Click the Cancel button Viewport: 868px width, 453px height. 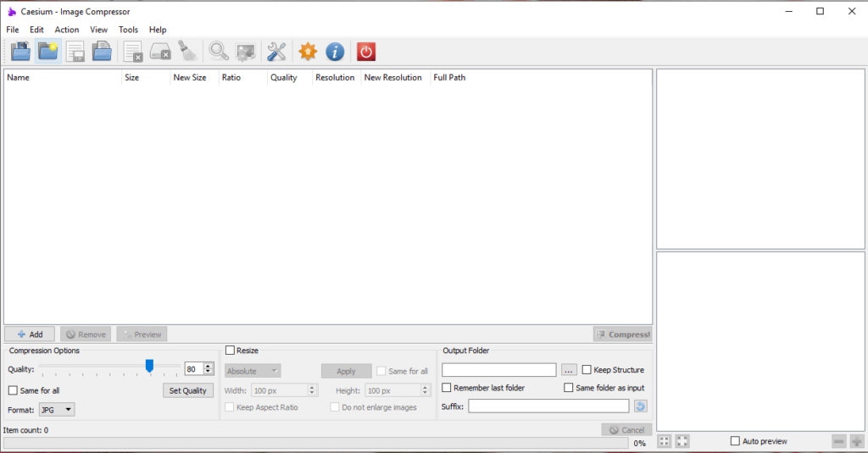pos(626,430)
